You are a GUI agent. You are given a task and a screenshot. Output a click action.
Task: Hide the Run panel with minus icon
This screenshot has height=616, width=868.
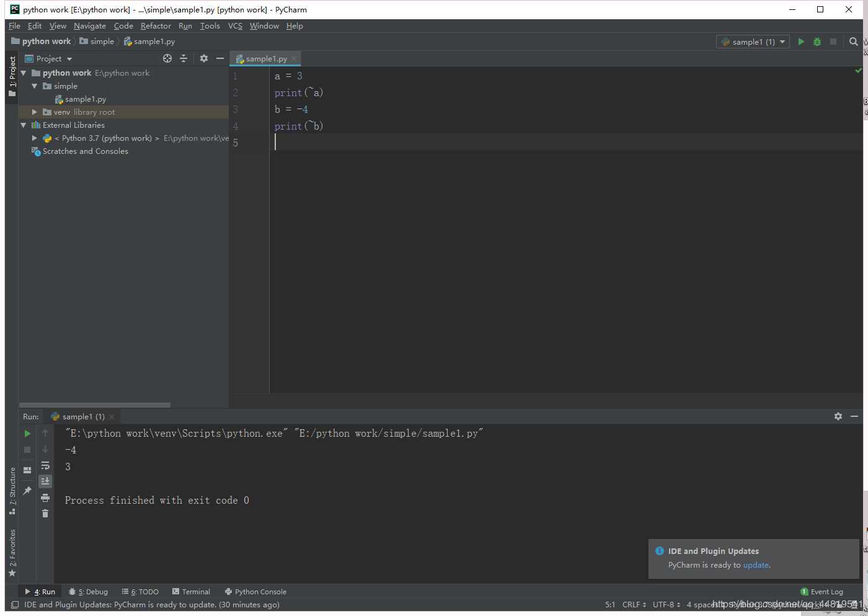[854, 416]
